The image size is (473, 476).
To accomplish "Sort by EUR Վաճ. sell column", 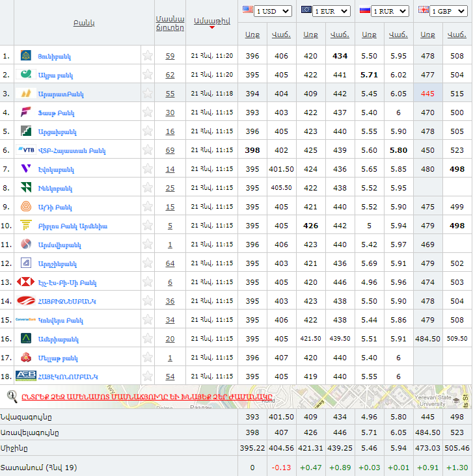I will (x=340, y=35).
